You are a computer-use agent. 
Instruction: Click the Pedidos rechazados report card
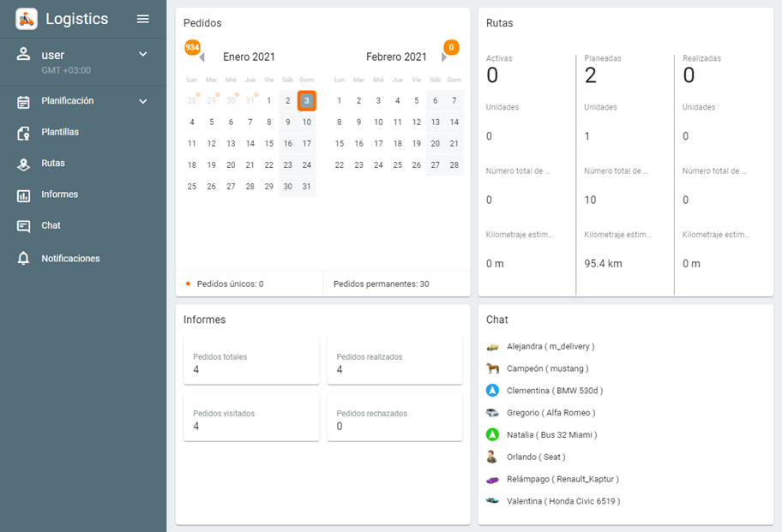coord(394,419)
